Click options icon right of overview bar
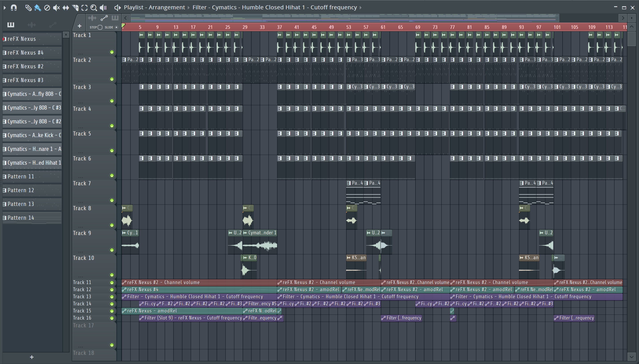The width and height of the screenshot is (639, 364). [x=631, y=18]
